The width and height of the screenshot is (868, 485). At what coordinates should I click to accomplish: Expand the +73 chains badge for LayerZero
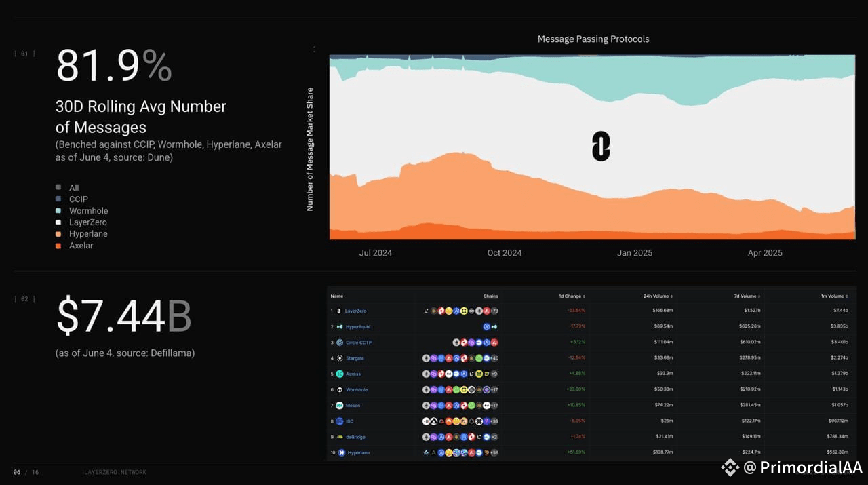pyautogui.click(x=494, y=311)
